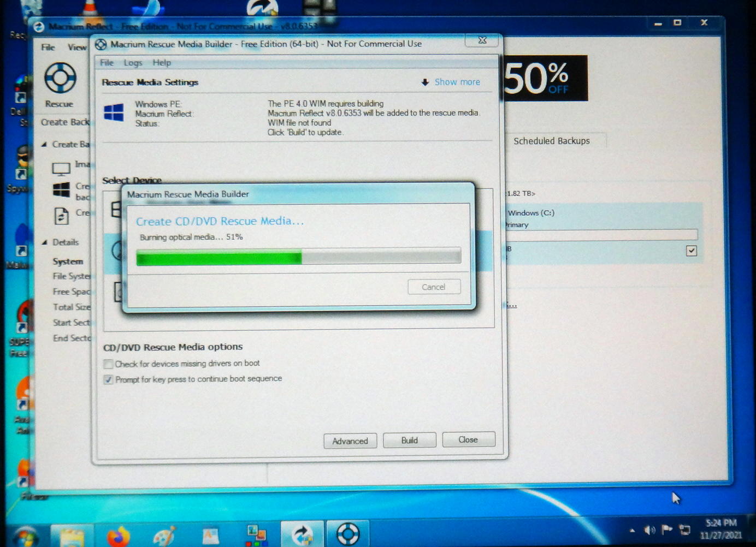
Task: Open File menu in Rescue Media Builder
Action: point(107,63)
